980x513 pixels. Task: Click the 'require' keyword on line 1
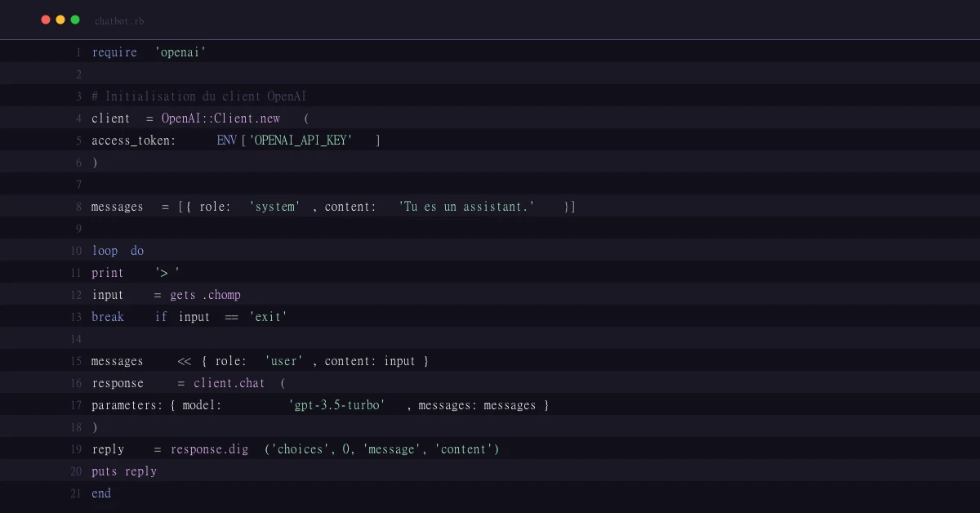114,52
